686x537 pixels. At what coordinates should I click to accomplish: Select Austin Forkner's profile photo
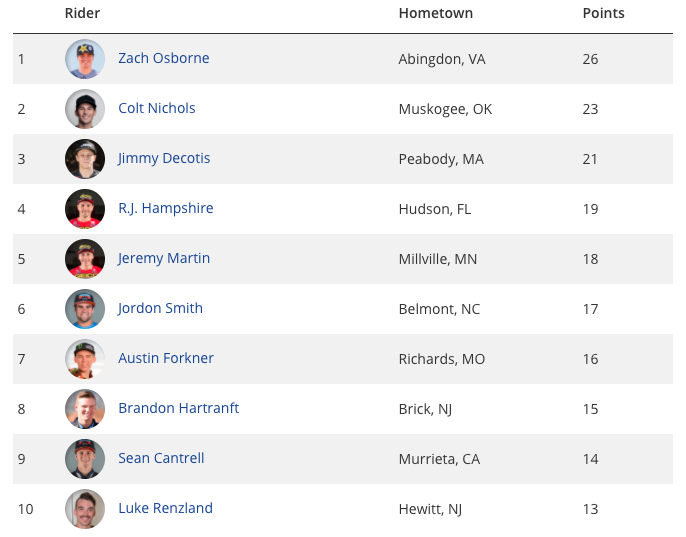(85, 359)
